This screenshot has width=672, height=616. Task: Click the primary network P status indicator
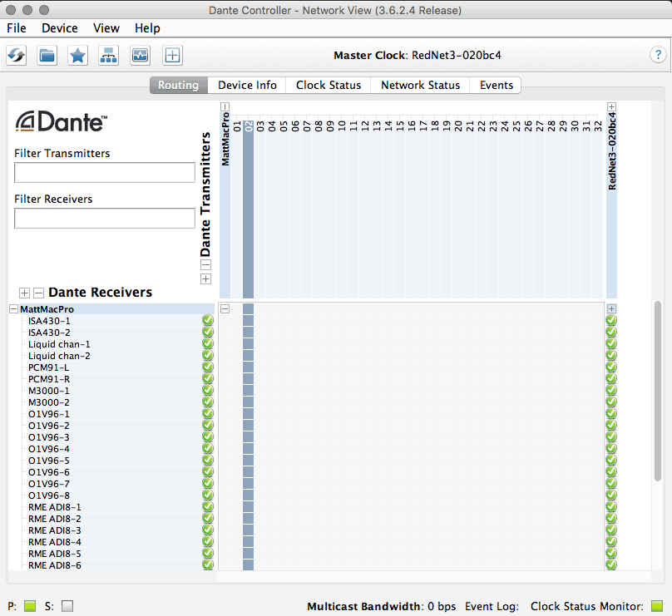30,606
